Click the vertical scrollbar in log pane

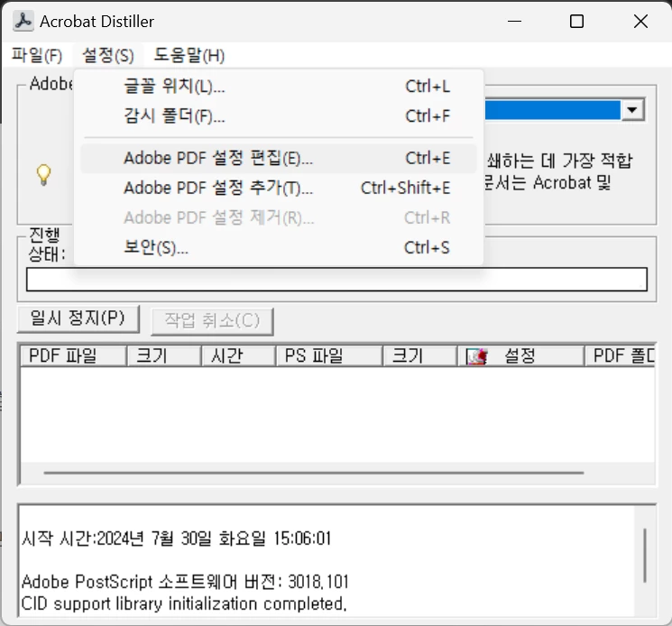click(x=645, y=556)
